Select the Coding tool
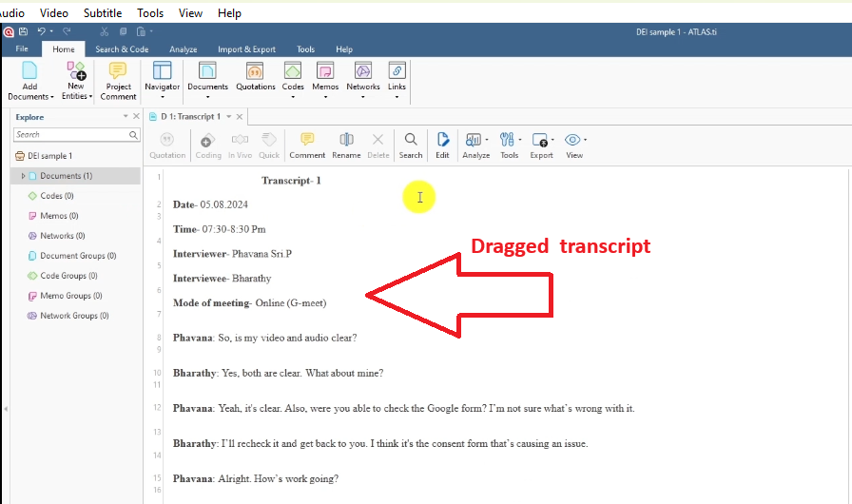 (208, 145)
